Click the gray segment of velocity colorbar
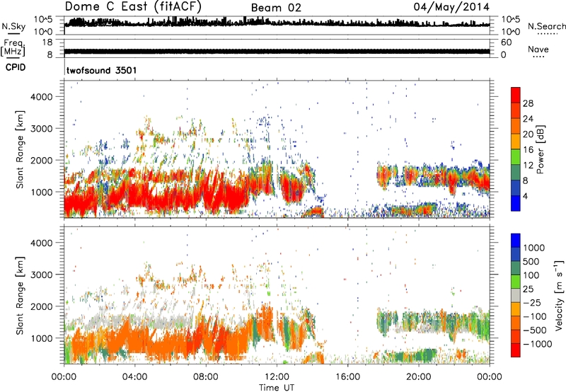This screenshot has width=566, height=392. 516,296
